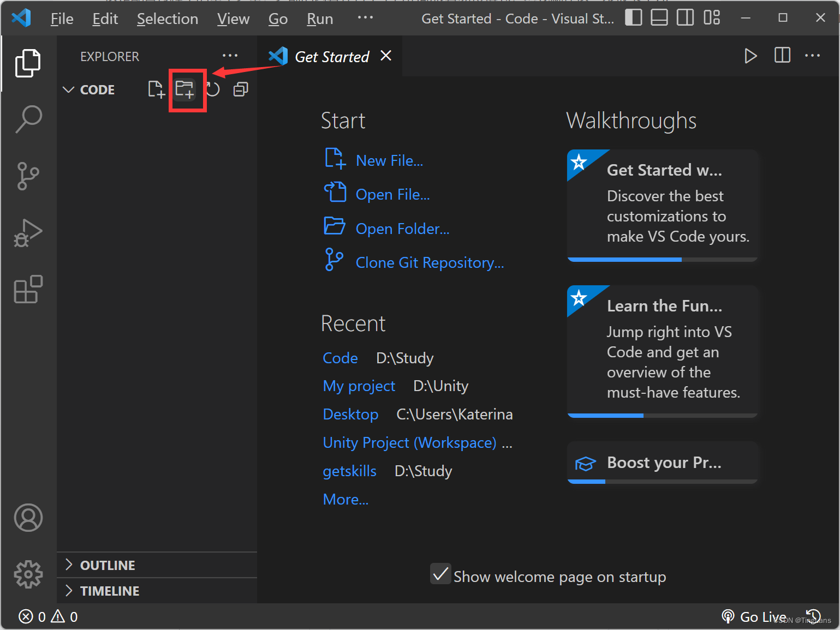Open the Extensions view

[28, 289]
